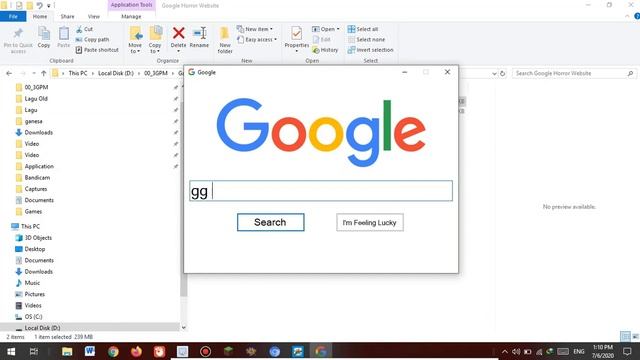Expand the Open dropdown in ribbon
Viewport: 640px width, 360px height.
326,29
